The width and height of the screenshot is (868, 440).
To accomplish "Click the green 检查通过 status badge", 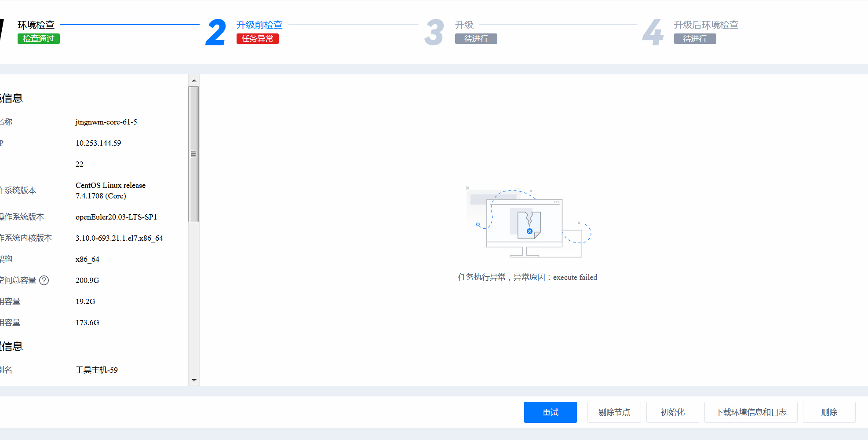I will (x=39, y=39).
